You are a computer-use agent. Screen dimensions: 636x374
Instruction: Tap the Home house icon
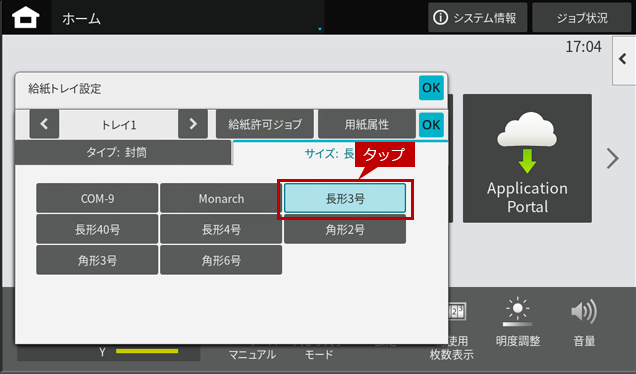pos(26,18)
